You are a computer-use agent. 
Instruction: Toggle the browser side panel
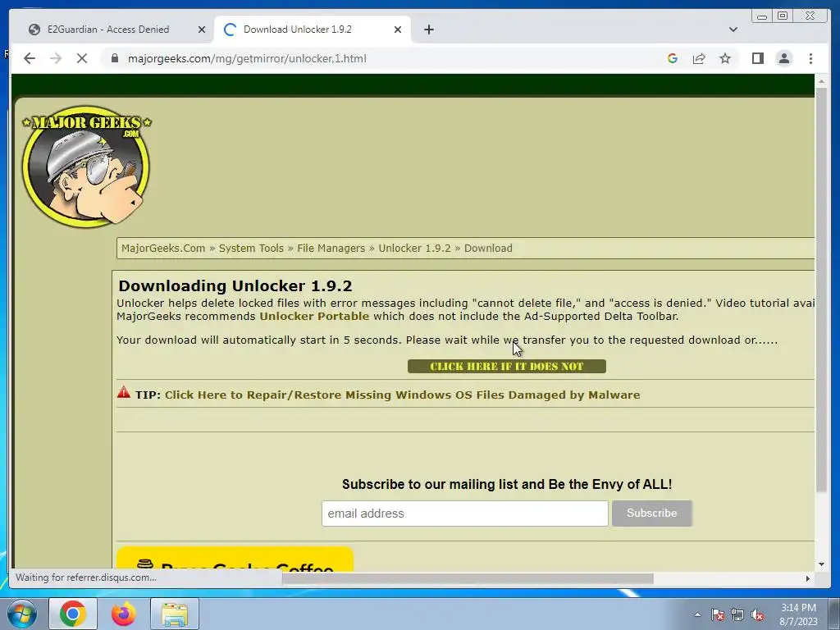point(757,58)
